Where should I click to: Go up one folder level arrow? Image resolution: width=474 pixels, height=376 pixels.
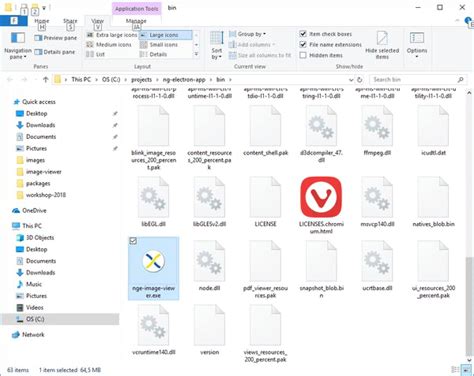coord(46,79)
